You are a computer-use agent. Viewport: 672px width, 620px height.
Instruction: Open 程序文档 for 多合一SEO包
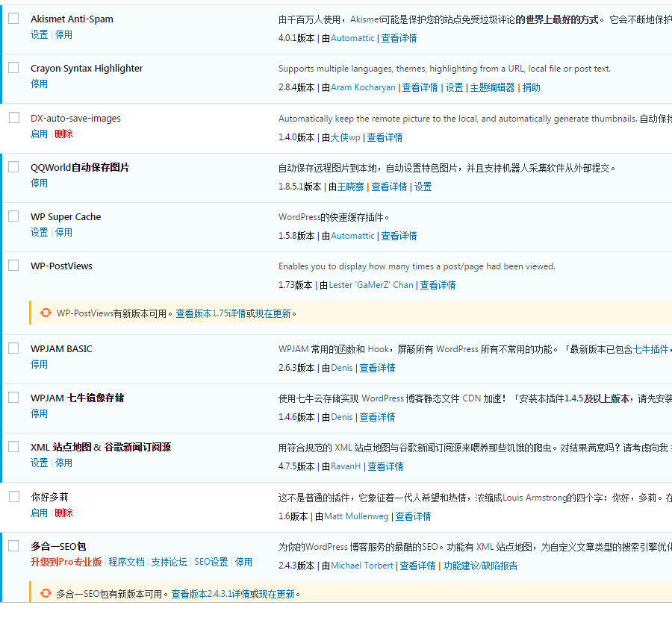click(126, 563)
